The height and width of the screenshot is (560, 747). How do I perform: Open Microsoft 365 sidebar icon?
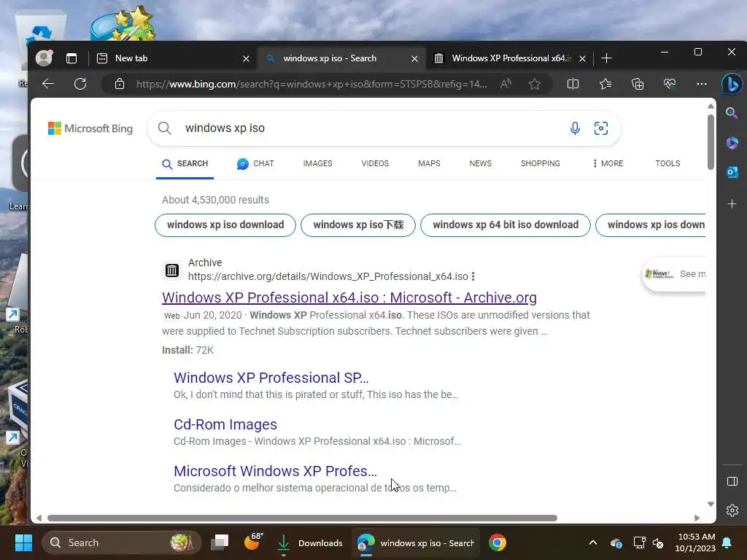point(732,142)
